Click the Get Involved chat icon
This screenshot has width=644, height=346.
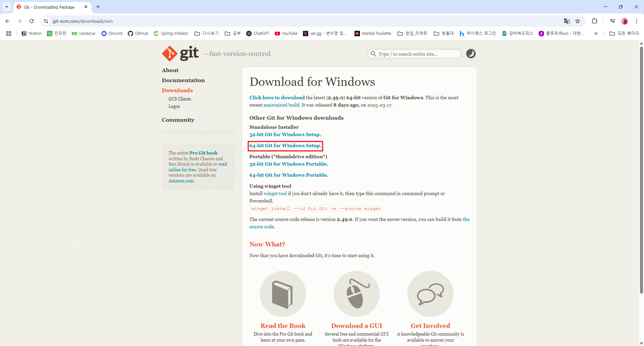point(430,294)
